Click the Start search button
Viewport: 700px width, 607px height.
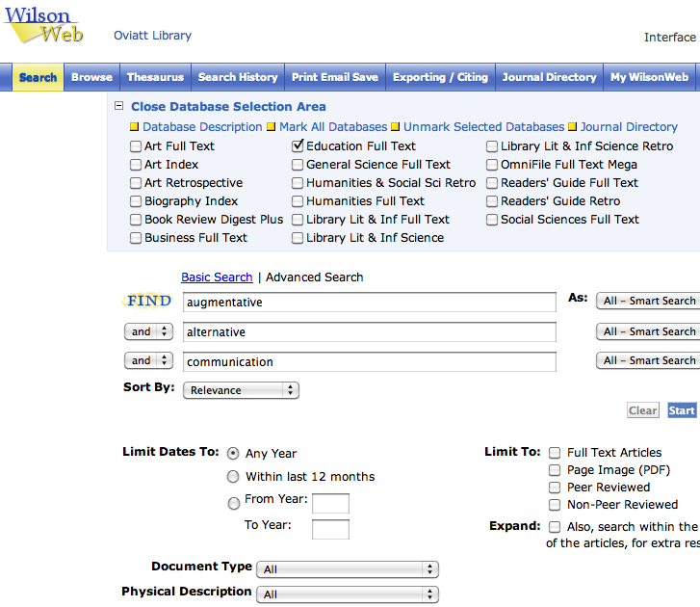[x=682, y=410]
